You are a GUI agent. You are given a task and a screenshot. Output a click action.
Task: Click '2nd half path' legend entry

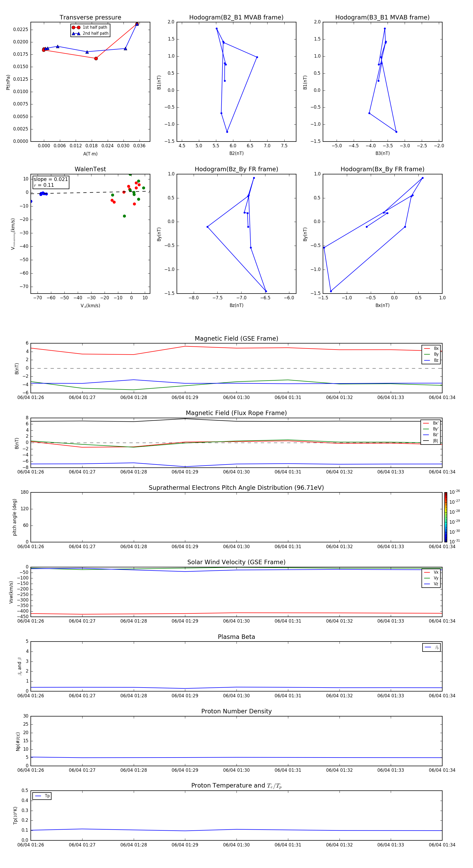pyautogui.click(x=90, y=33)
